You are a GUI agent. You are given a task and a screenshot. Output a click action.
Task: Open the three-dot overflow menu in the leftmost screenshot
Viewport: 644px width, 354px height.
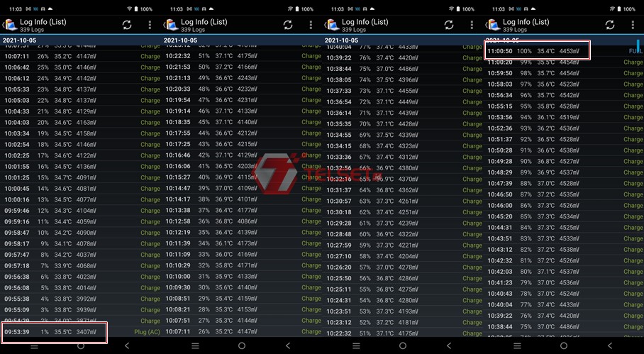(150, 25)
